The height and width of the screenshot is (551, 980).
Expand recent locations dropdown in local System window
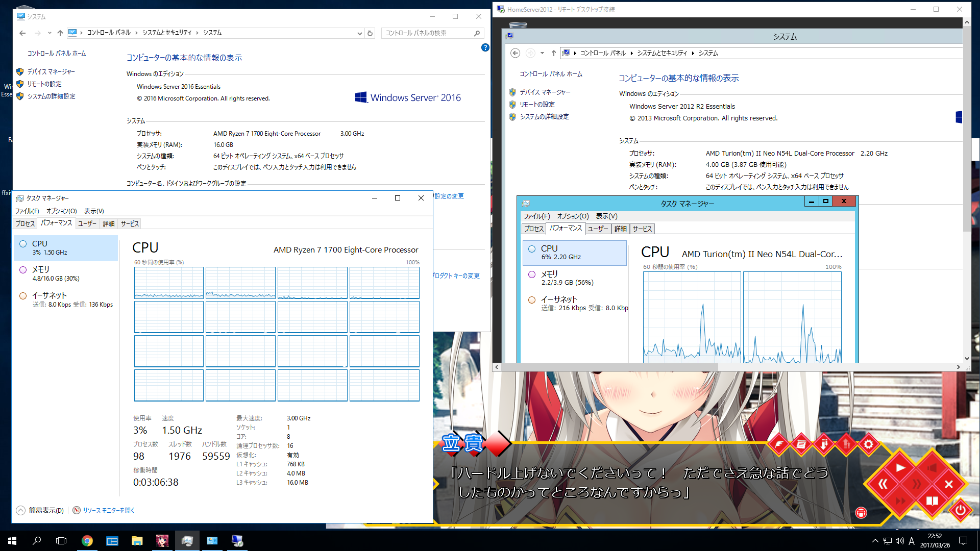pos(50,33)
